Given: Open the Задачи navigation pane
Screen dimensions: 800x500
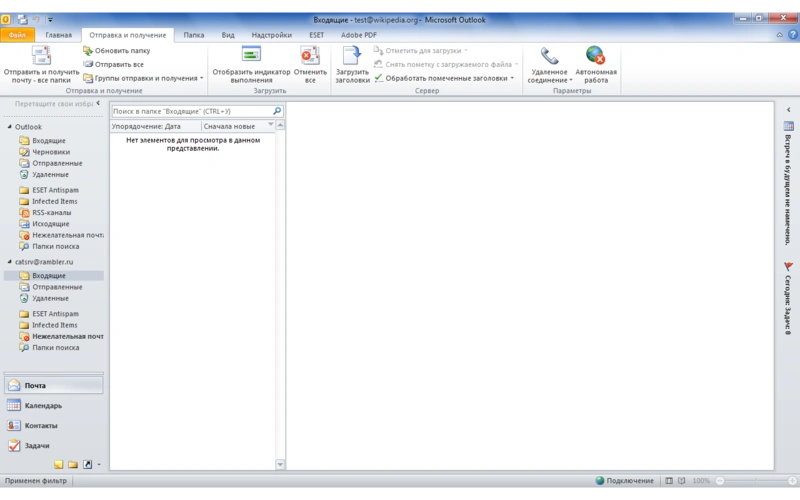Looking at the screenshot, I should click(x=54, y=445).
